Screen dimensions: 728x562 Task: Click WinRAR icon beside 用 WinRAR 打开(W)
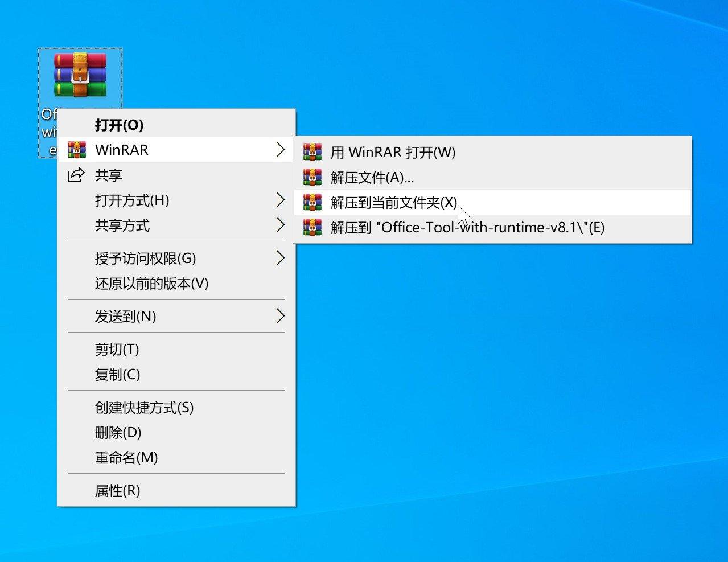click(312, 152)
